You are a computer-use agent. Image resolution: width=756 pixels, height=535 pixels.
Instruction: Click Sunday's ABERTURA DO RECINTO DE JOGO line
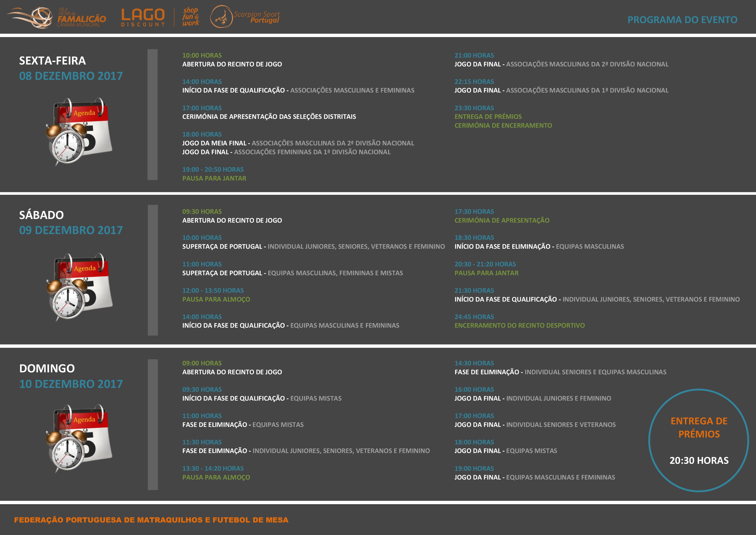click(232, 372)
